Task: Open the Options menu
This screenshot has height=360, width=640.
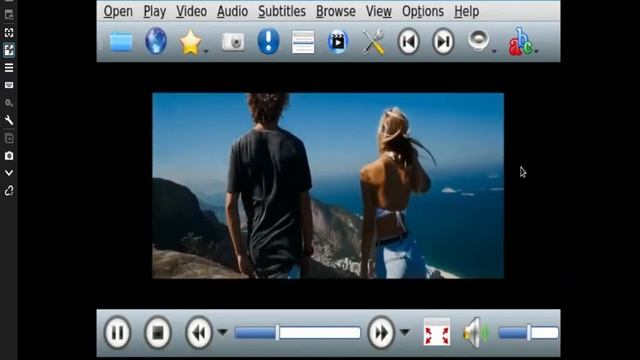Action: click(x=423, y=11)
